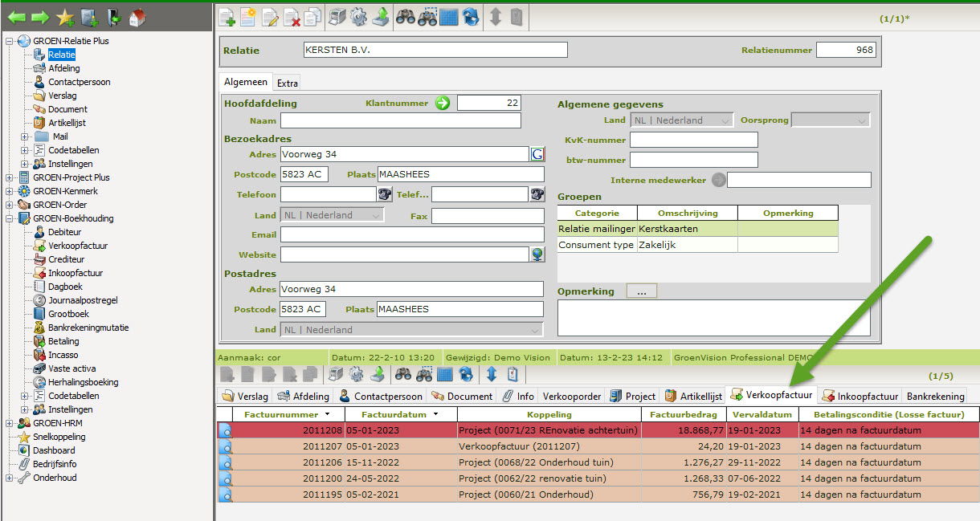Click the printer icon in top toolbar
980x521 pixels.
coord(337,16)
